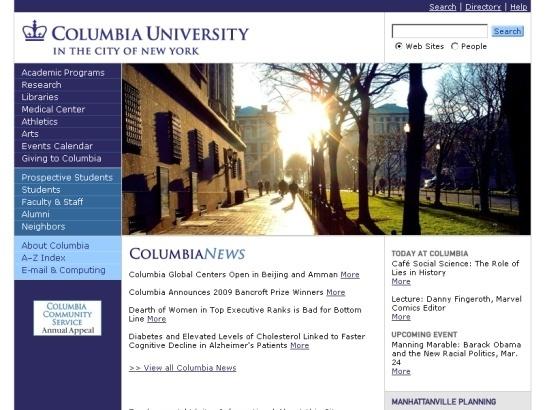The width and height of the screenshot is (545, 410).
Task: Click Columbia Announces 2009 Bancroft Prize headline
Action: 226,292
